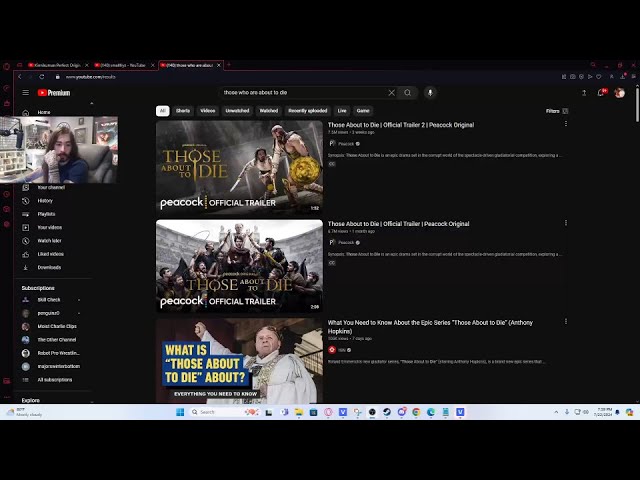Open title 'Those About to Die | Official Trailer 2'

pyautogui.click(x=401, y=125)
